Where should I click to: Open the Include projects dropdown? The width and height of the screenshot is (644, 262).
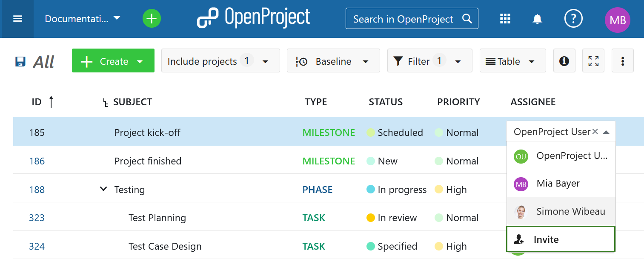[x=220, y=61]
